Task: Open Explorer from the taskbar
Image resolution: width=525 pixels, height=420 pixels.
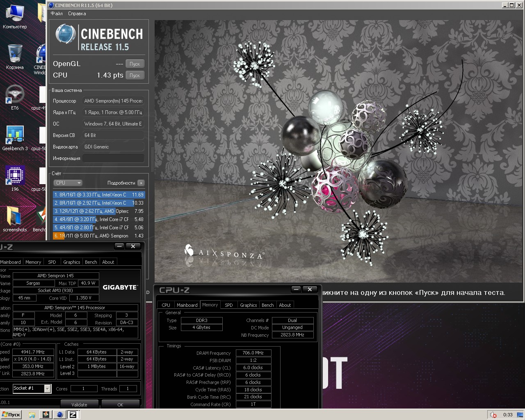Action: tap(32, 415)
